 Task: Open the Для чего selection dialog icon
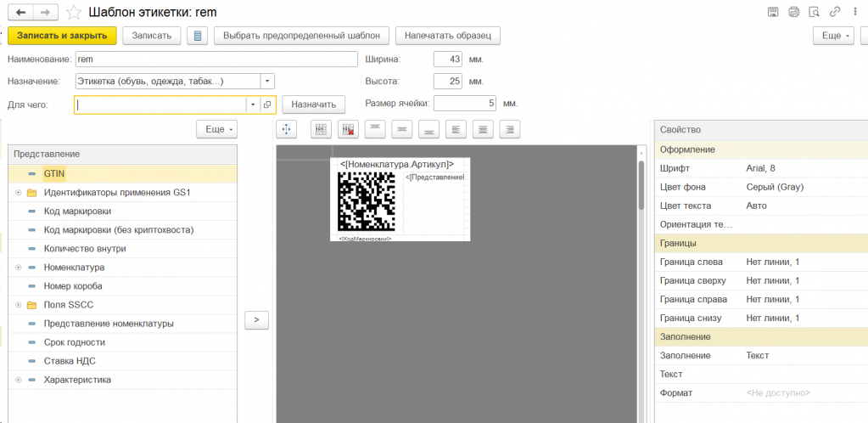(x=267, y=104)
